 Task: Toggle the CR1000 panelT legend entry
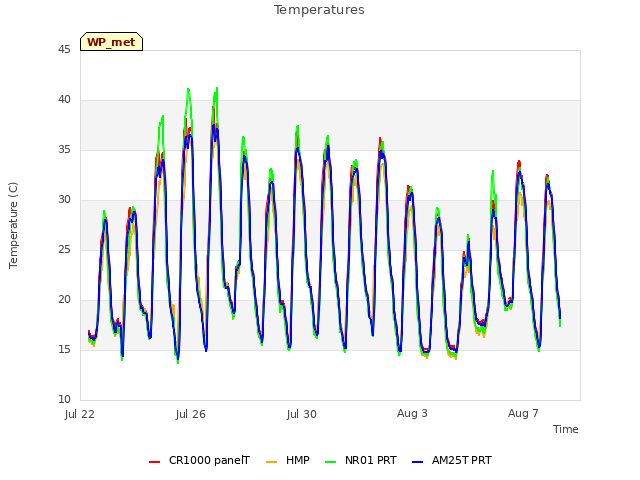[x=200, y=460]
